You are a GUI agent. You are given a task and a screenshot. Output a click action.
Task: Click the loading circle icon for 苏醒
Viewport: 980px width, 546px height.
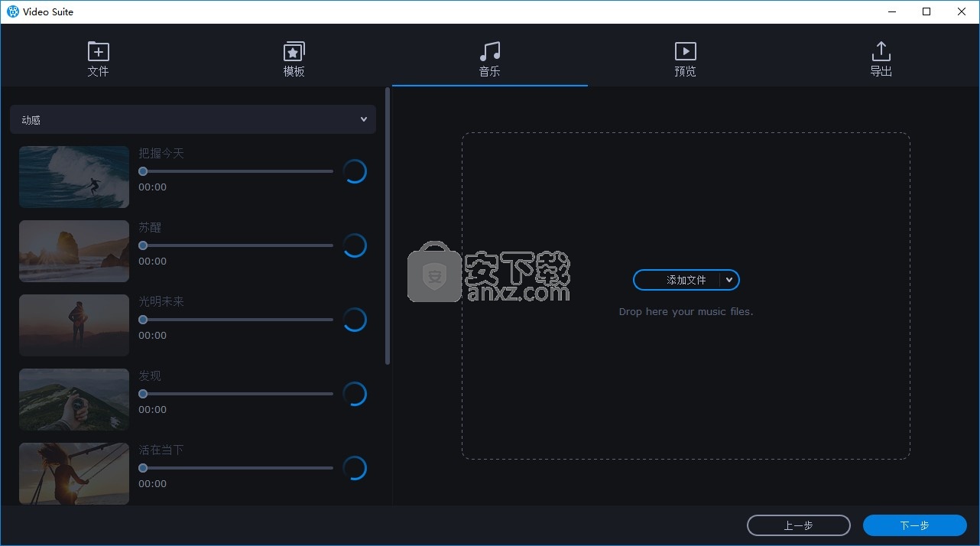tap(355, 245)
